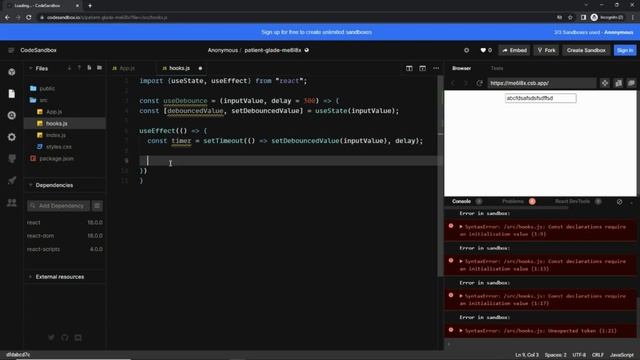Select hooks.js in the file tree
This screenshot has height=360, width=640.
click(x=64, y=123)
